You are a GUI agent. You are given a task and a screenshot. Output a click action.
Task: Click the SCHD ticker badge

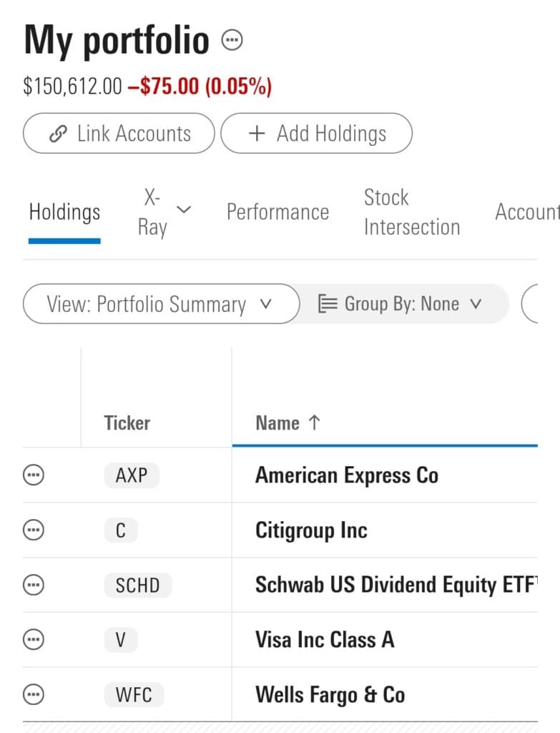[138, 586]
